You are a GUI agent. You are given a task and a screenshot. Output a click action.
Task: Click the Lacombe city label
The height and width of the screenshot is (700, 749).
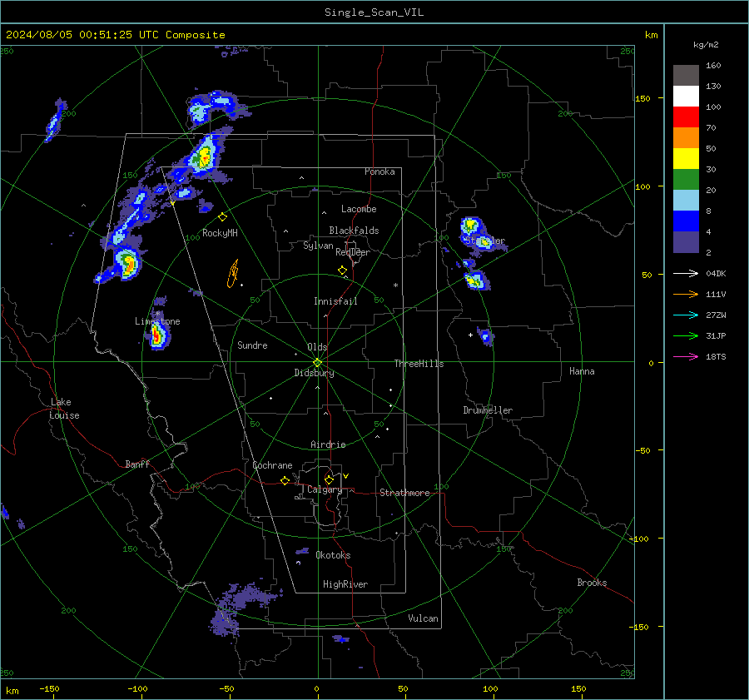tap(359, 209)
